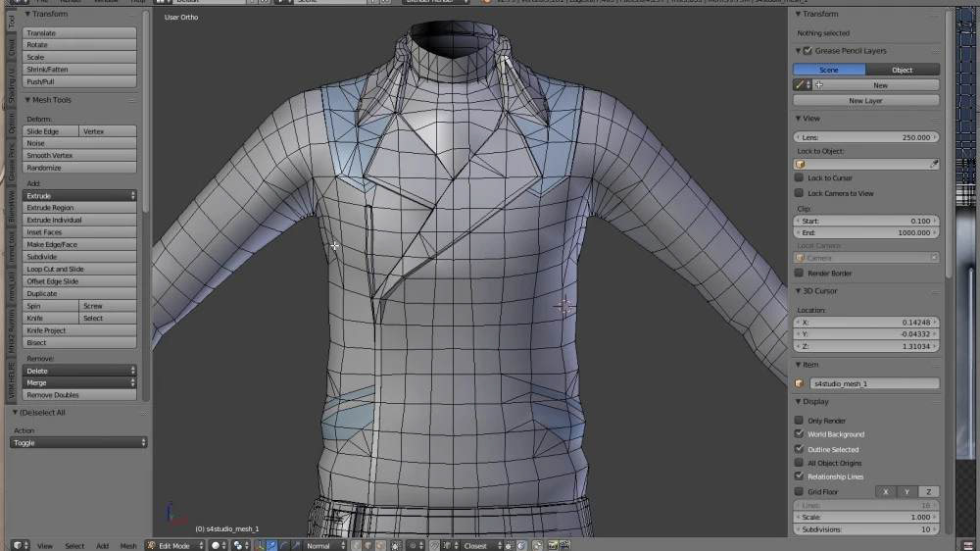This screenshot has width=980, height=551.
Task: Click the OpenGL render image icon
Action: 553,545
